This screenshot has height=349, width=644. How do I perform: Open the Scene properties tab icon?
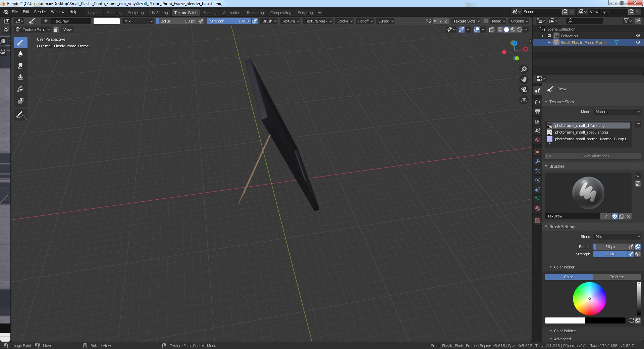click(538, 130)
